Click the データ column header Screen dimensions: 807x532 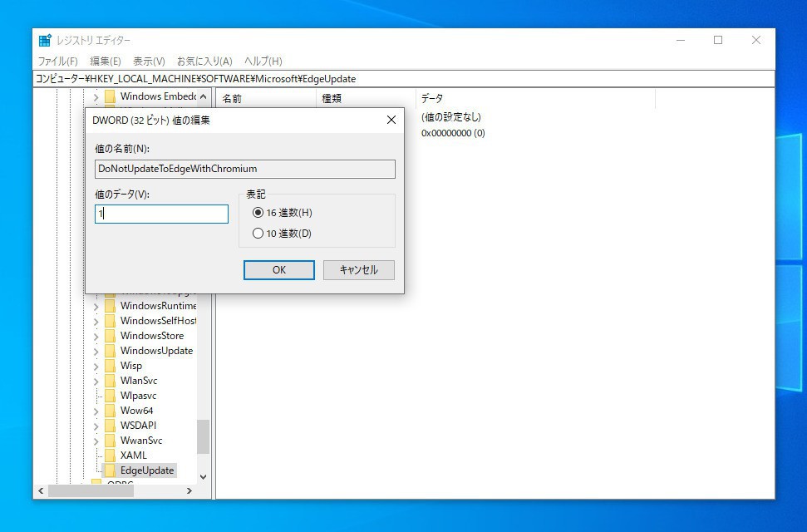click(x=535, y=98)
